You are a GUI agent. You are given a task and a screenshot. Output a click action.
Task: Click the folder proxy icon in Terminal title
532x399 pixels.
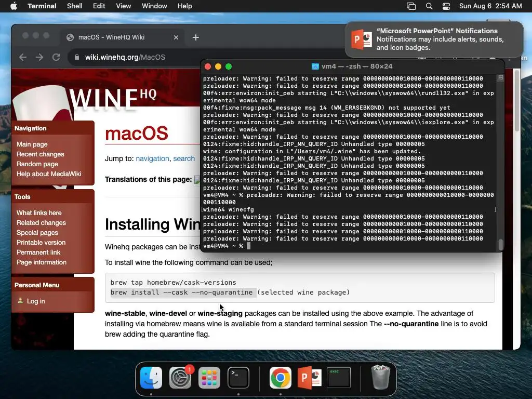[315, 66]
